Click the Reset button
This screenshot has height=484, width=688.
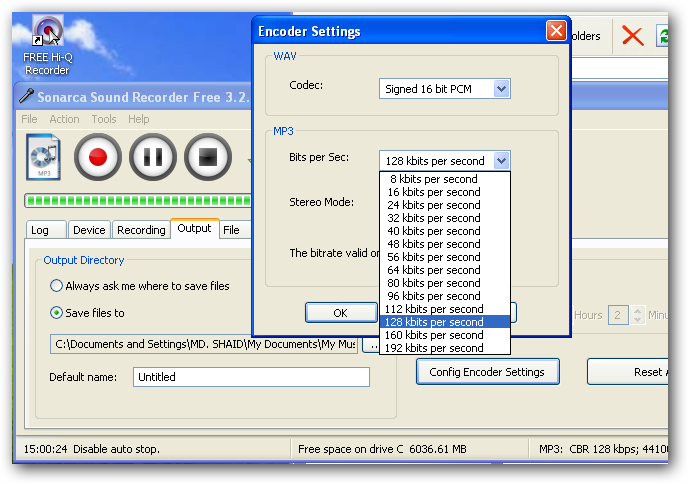628,372
